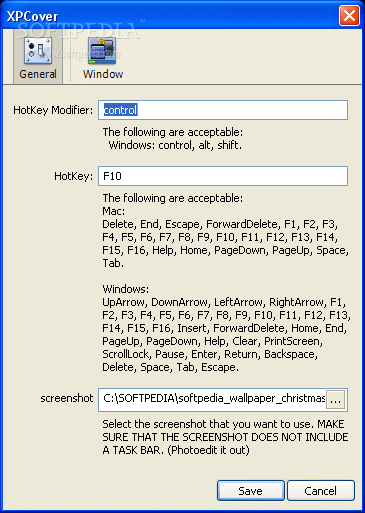Click the "HotKey Modifier:" label
This screenshot has height=513, width=365.
pyautogui.click(x=53, y=110)
